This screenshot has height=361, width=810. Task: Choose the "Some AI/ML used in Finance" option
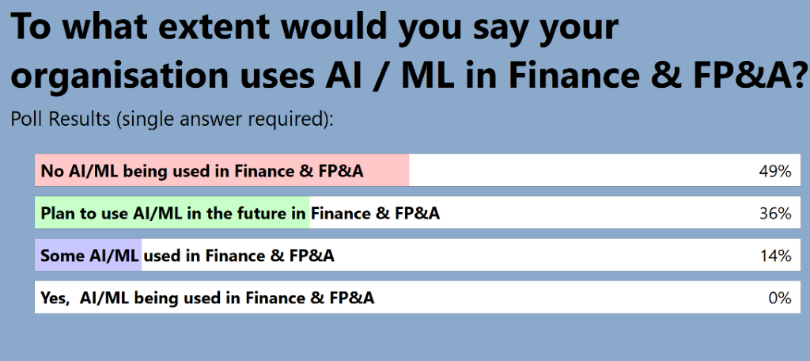click(x=417, y=255)
